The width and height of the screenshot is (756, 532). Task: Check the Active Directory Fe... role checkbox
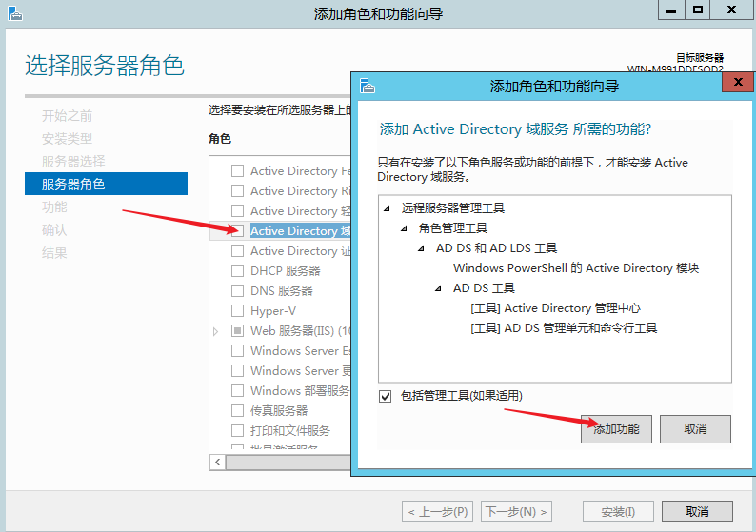click(237, 171)
